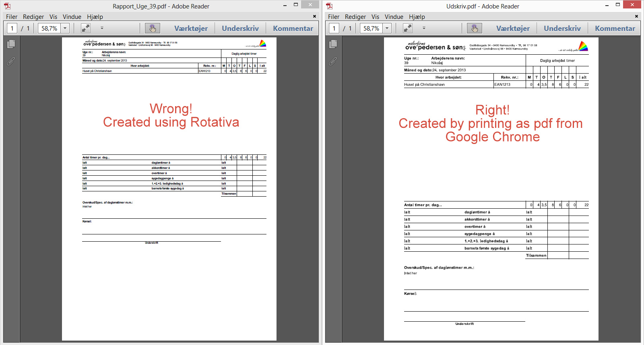Viewport: 644px width, 345px height.
Task: Click zoom percentage field in Udskriv.pdf window
Action: click(371, 28)
